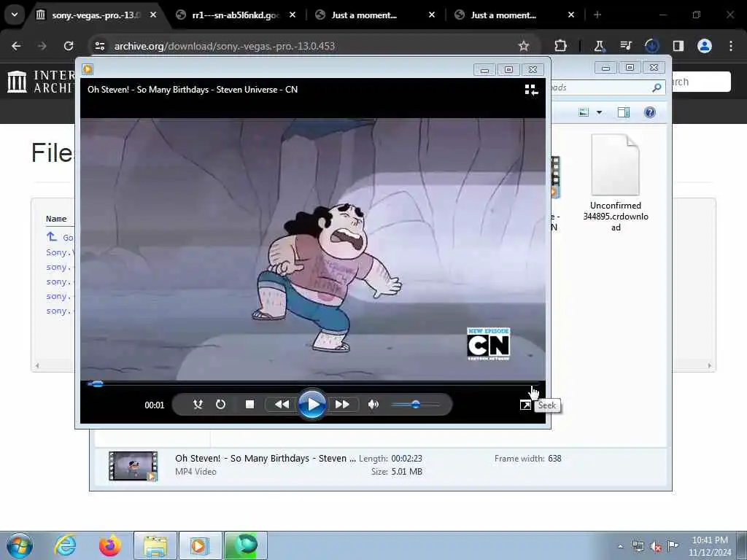Viewport: 747px width, 560px height.
Task: Click the video thumbnail in Explorer details pane
Action: coord(133,466)
